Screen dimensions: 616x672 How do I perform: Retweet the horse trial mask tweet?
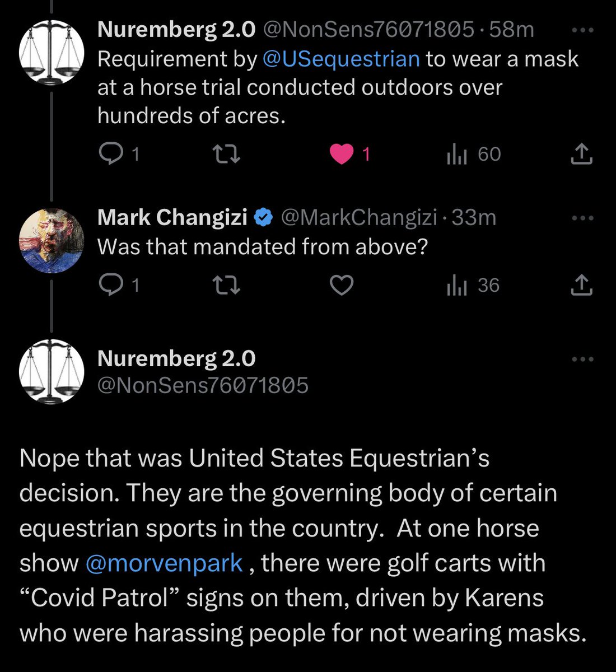(227, 154)
